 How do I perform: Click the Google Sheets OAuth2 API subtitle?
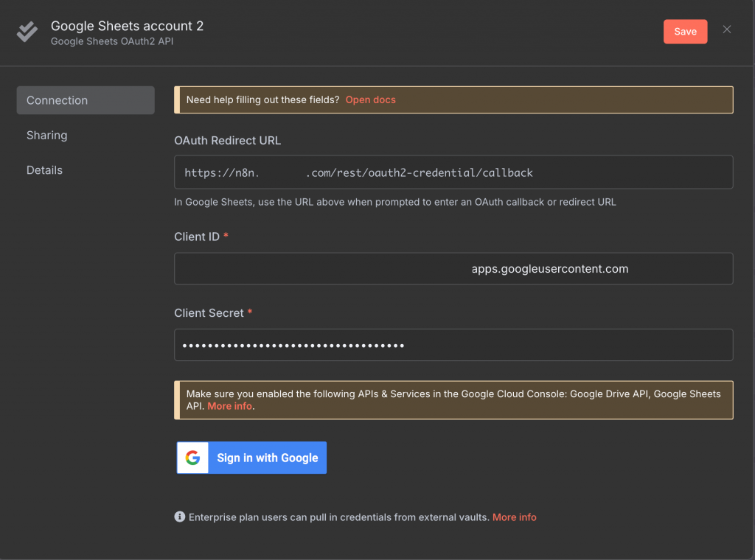point(112,42)
